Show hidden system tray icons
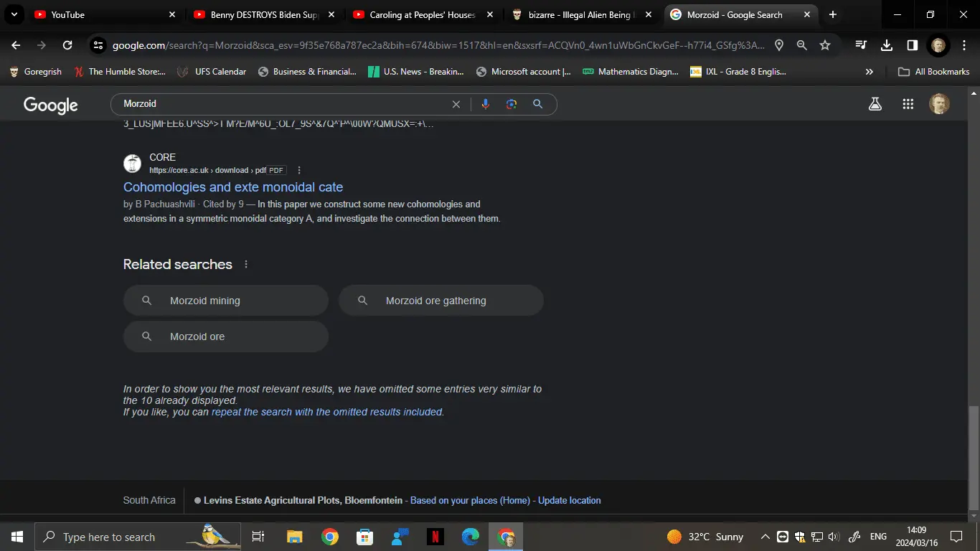Image resolution: width=980 pixels, height=551 pixels. 765,537
